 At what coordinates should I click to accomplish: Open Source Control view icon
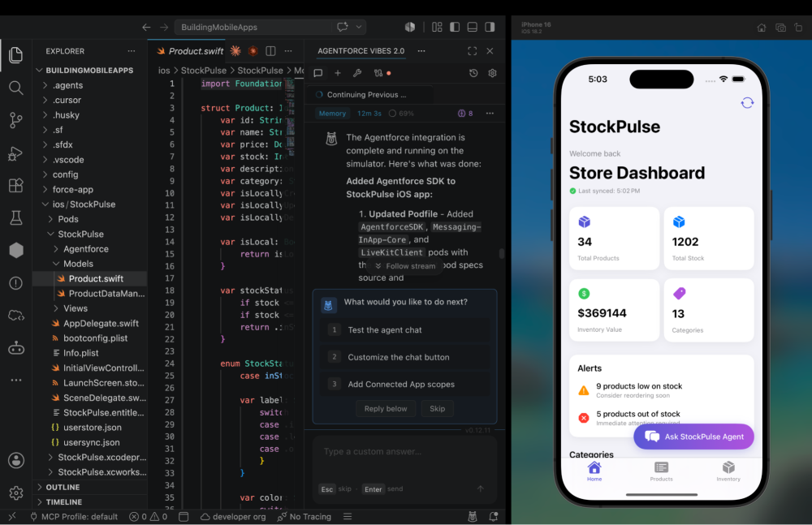(x=16, y=120)
